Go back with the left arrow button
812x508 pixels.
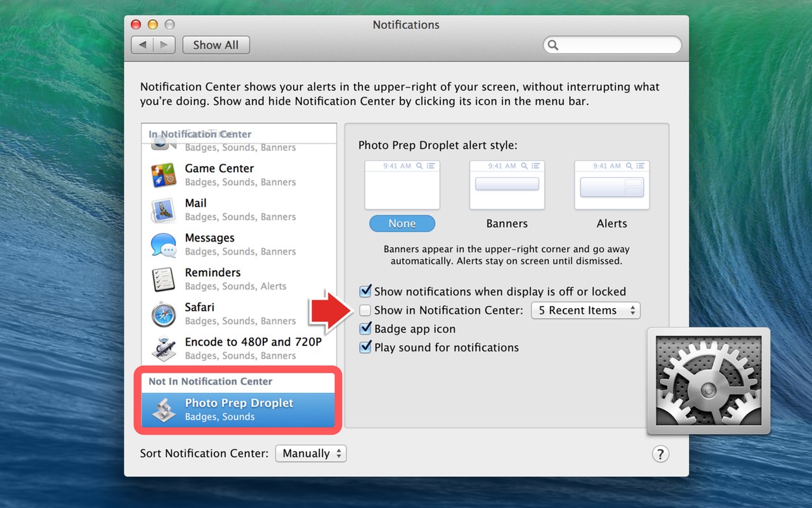click(142, 45)
